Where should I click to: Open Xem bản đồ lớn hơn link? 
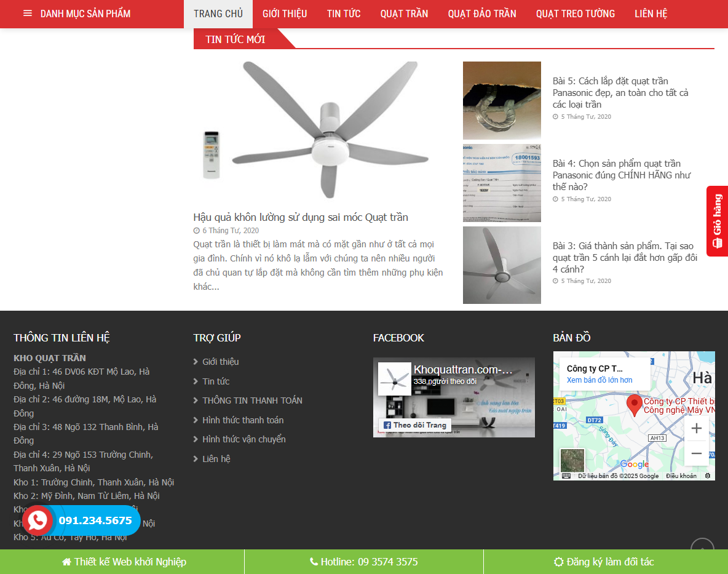pos(599,380)
